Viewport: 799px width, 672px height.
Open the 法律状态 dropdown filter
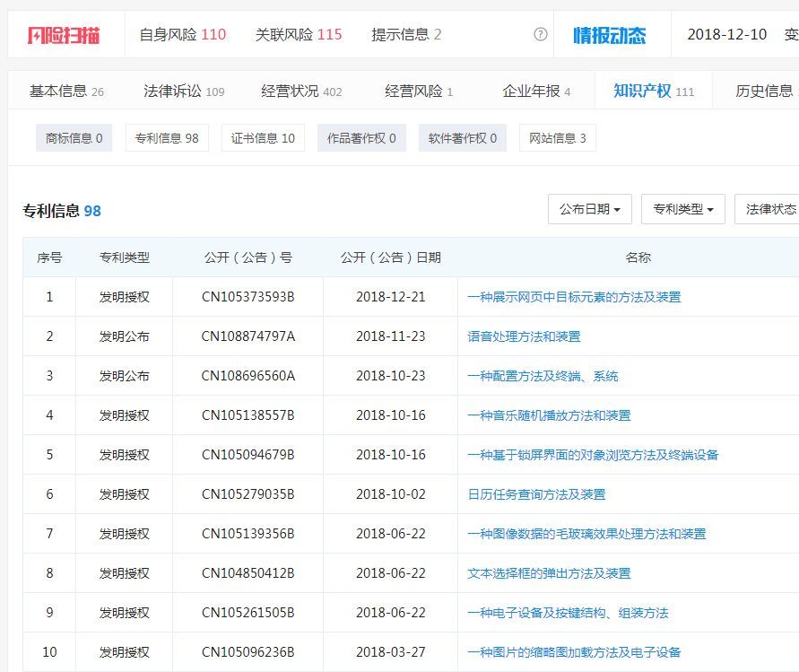click(x=769, y=209)
